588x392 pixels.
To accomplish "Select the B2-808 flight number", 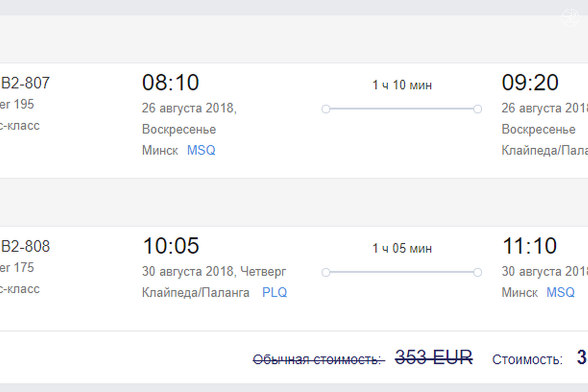I will point(26,246).
